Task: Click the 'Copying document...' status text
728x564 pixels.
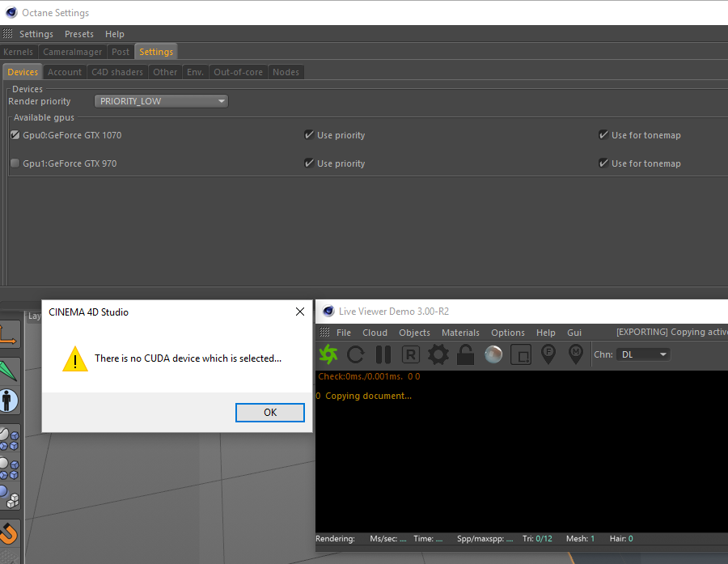Action: tap(368, 396)
